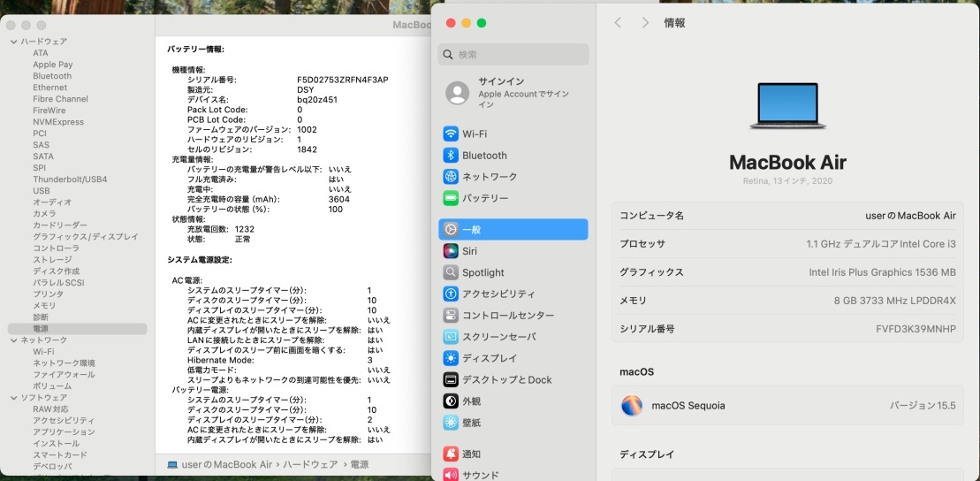The width and height of the screenshot is (980, 481).
Task: Click the 充放電回数 value 1232
Action: 245,229
